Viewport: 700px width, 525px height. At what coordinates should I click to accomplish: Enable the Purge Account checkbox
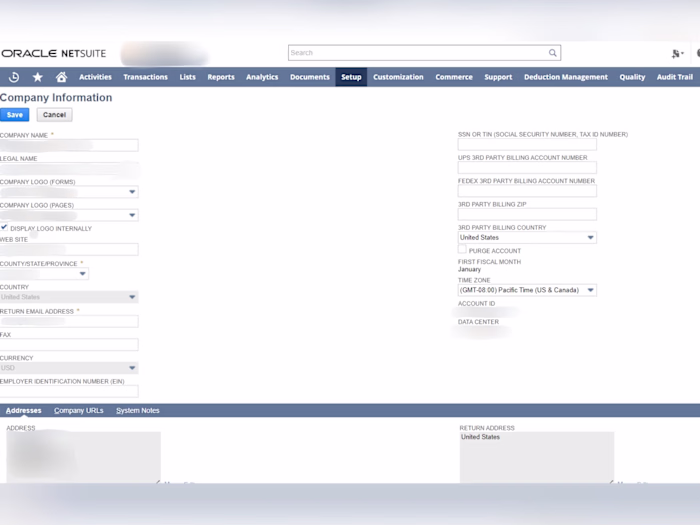pyautogui.click(x=462, y=250)
